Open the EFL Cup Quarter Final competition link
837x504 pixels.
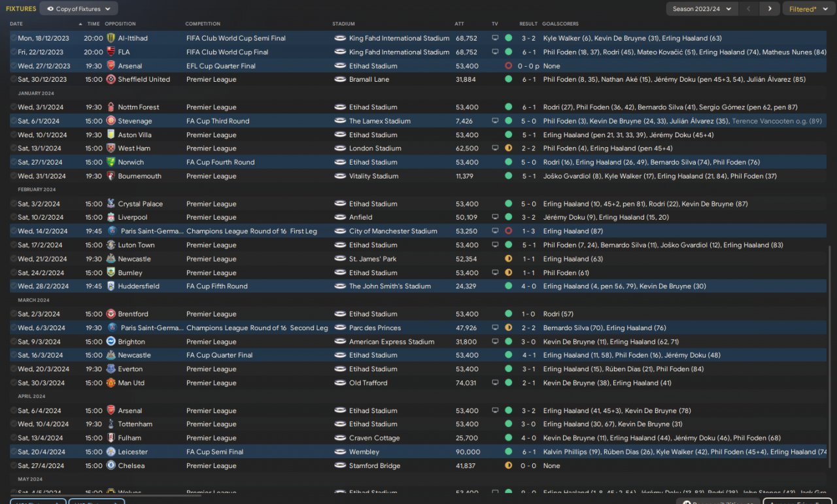[x=221, y=66]
